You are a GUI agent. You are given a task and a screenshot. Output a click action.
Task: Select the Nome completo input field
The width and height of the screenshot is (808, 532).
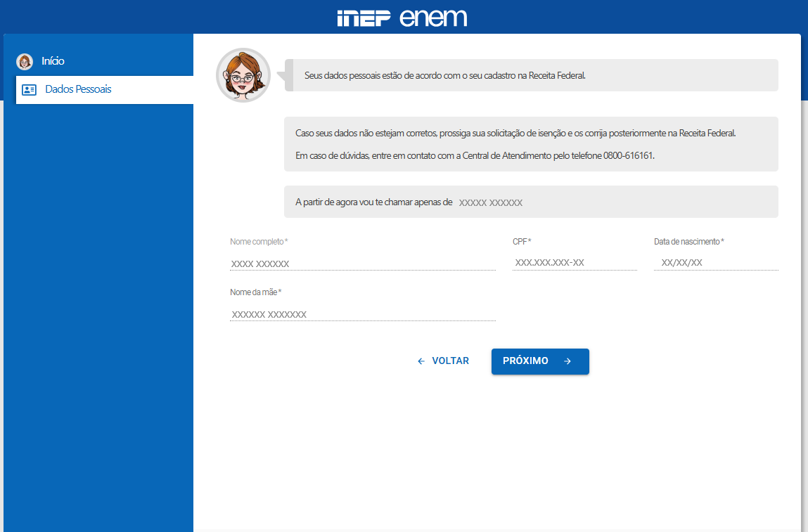[362, 264]
